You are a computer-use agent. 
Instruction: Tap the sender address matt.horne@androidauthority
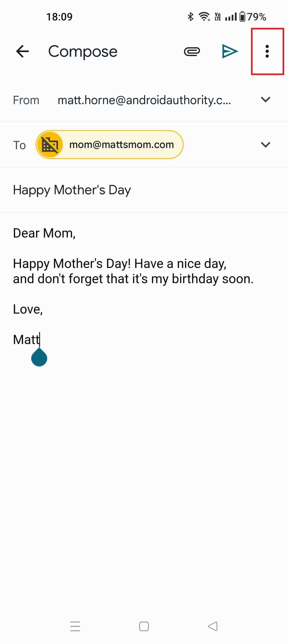144,100
